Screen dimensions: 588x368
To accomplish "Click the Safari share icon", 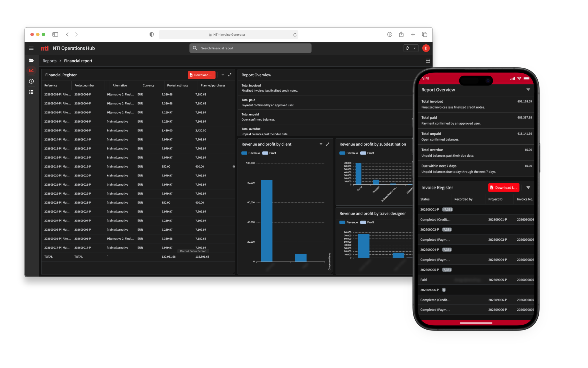I will 401,34.
